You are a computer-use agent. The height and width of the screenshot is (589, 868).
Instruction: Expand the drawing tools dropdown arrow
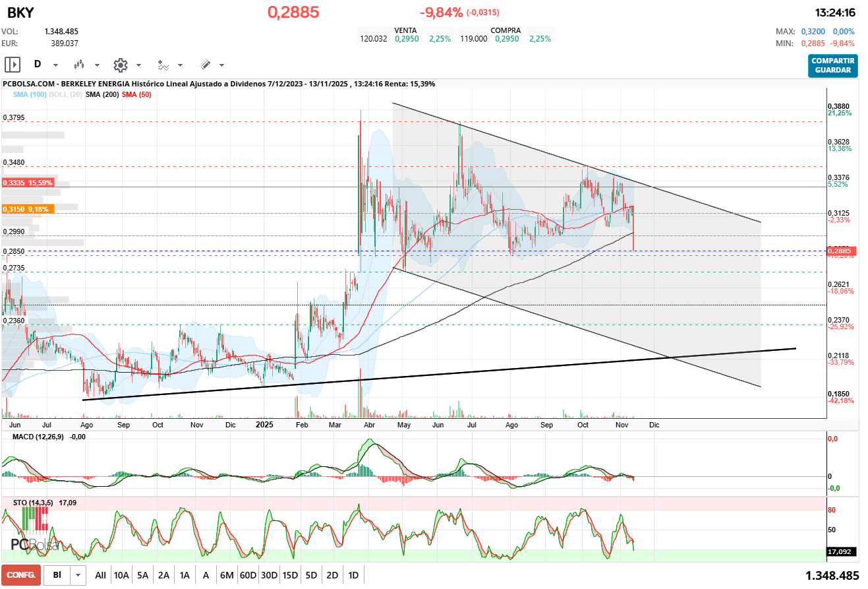pyautogui.click(x=221, y=65)
